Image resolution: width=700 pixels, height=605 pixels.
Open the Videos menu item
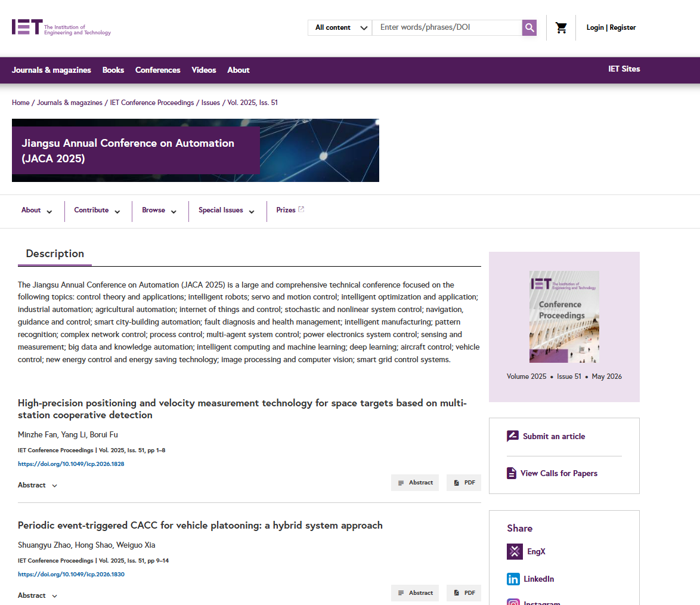(203, 70)
